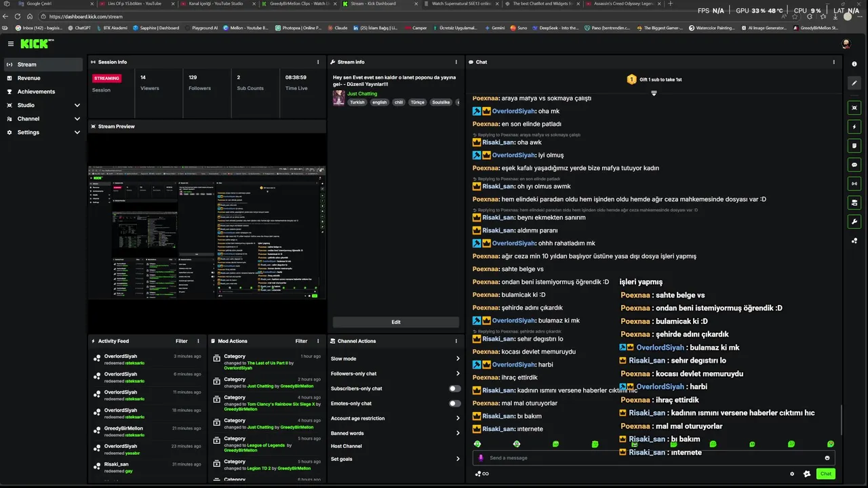
Task: Collapse the pinned gift banner chevron
Action: point(654,93)
